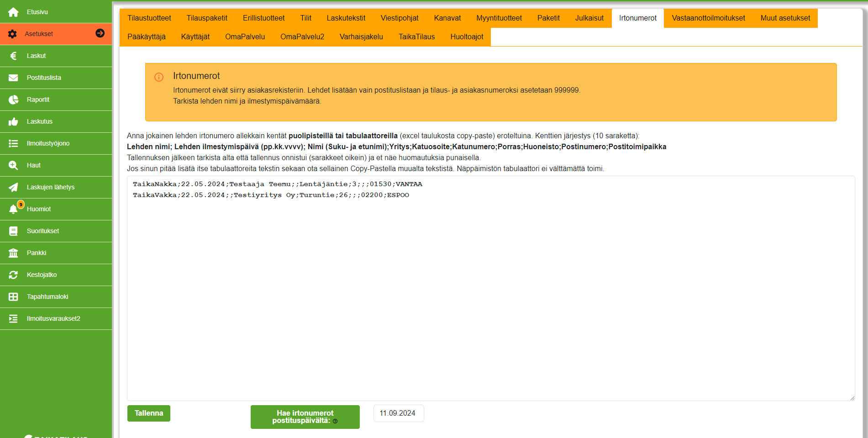Click the envelope icon for Postituslista
Image resolution: width=868 pixels, height=438 pixels.
coord(13,78)
